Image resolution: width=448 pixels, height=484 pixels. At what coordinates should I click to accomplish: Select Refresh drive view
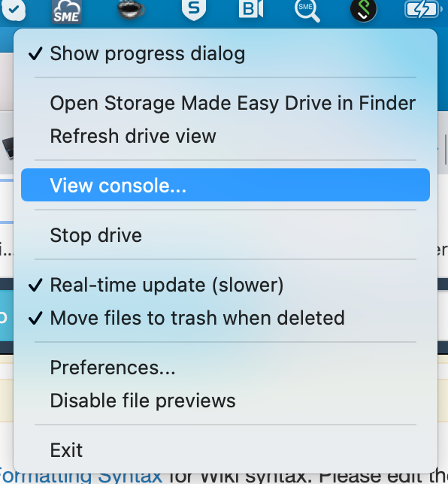click(x=226, y=136)
